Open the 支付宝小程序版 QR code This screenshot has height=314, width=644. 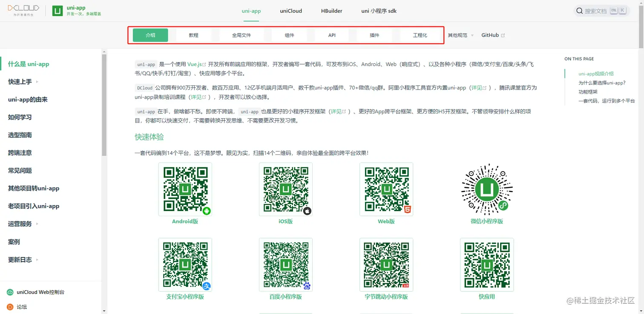[185, 265]
